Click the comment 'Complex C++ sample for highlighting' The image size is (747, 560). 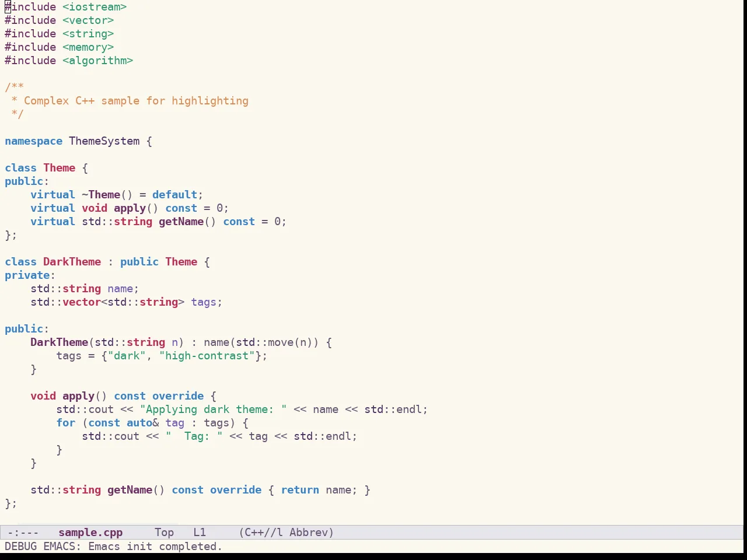point(136,101)
